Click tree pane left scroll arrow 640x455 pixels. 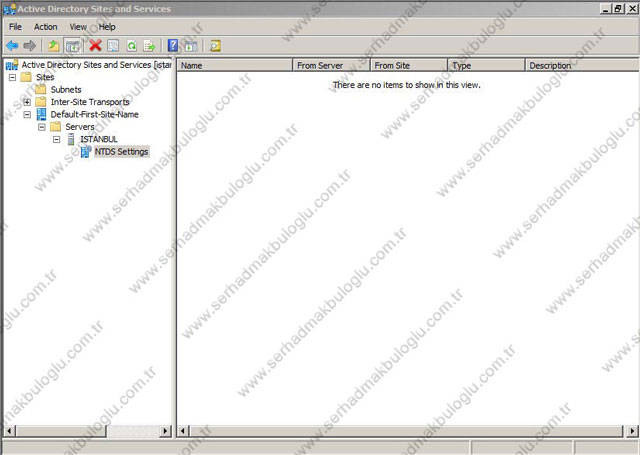10,431
